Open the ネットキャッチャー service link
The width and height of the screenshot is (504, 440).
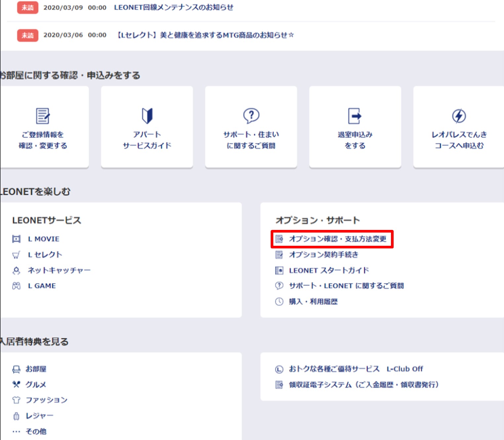(59, 271)
